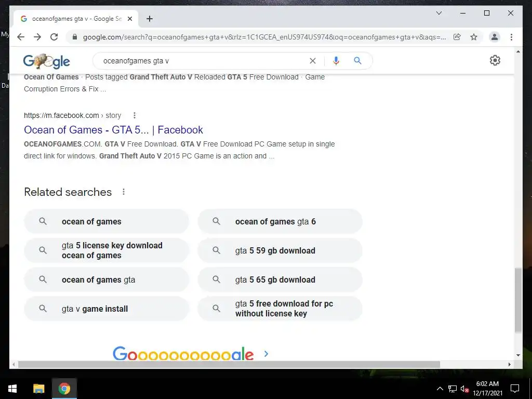Open a new browser tab
The height and width of the screenshot is (399, 532).
click(x=149, y=19)
